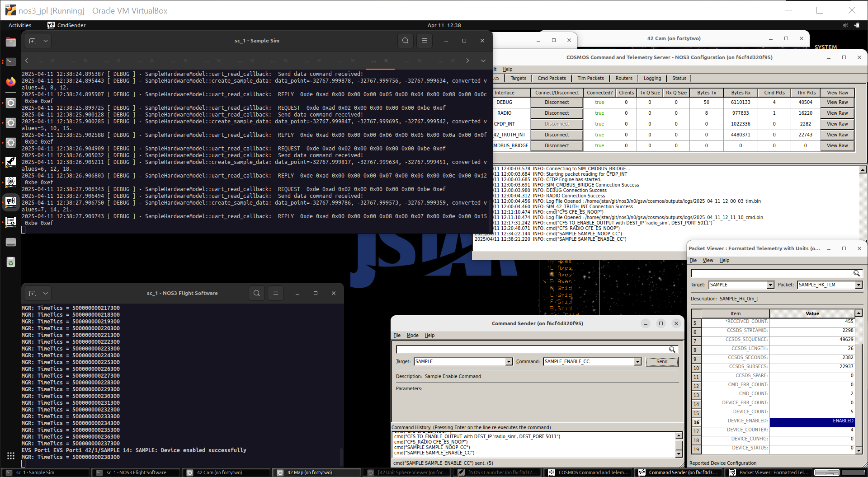868x477 pixels.
Task: Open the new-tab dropdown in Flight Software terminal
Action: pos(46,293)
